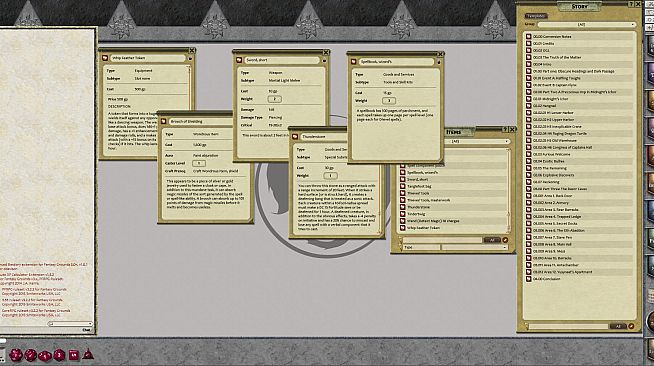Select story row 'H2 Upper Harbor'
Image resolution: width=654 pixels, height=366 pixels.
pos(579,120)
